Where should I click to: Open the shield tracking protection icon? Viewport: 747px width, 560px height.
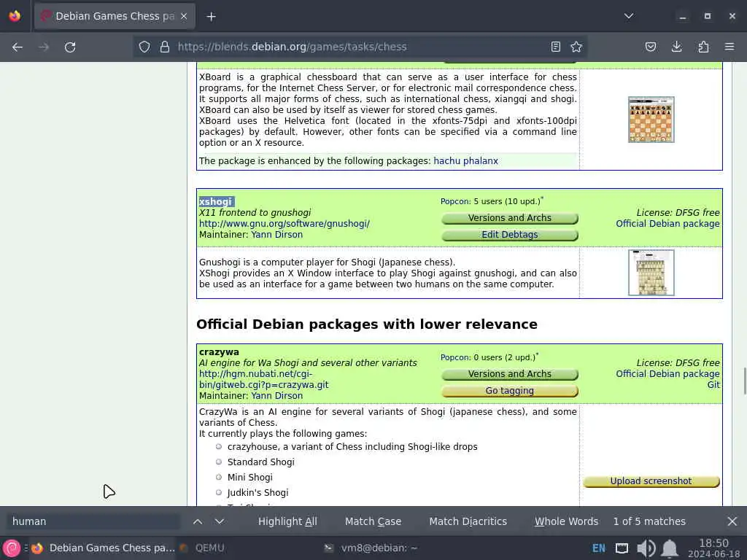point(144,47)
